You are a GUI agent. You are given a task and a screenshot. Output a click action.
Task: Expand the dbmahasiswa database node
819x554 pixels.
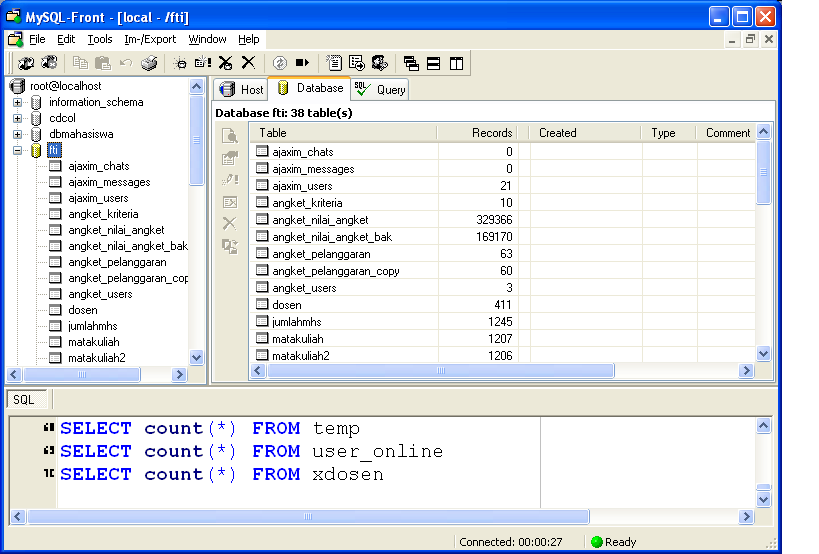click(x=18, y=134)
